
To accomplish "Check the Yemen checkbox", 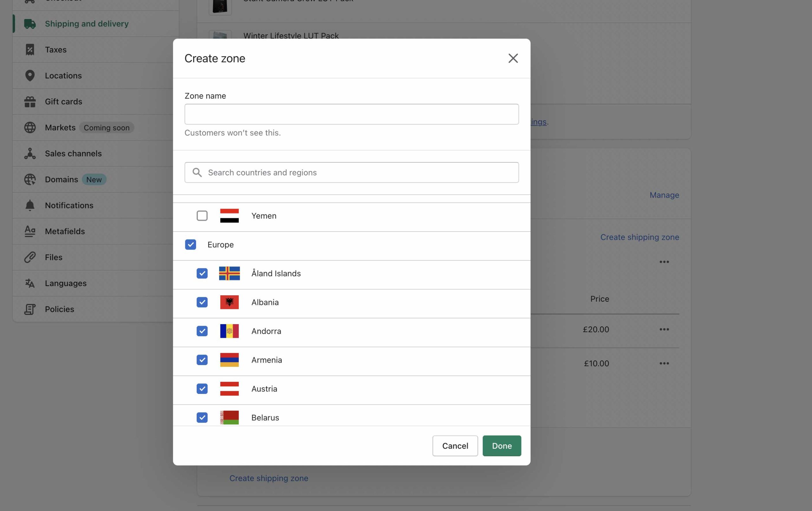I will [202, 216].
